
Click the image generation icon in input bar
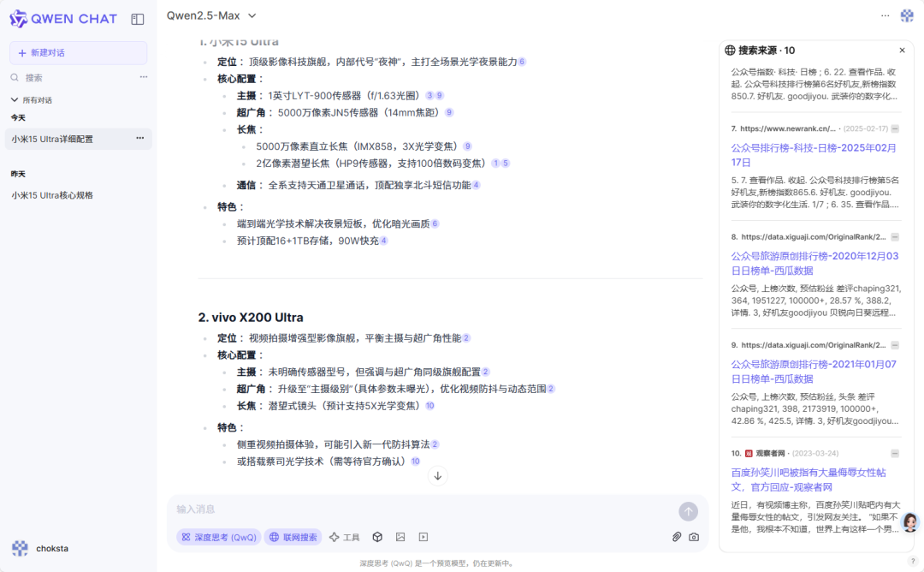click(400, 537)
